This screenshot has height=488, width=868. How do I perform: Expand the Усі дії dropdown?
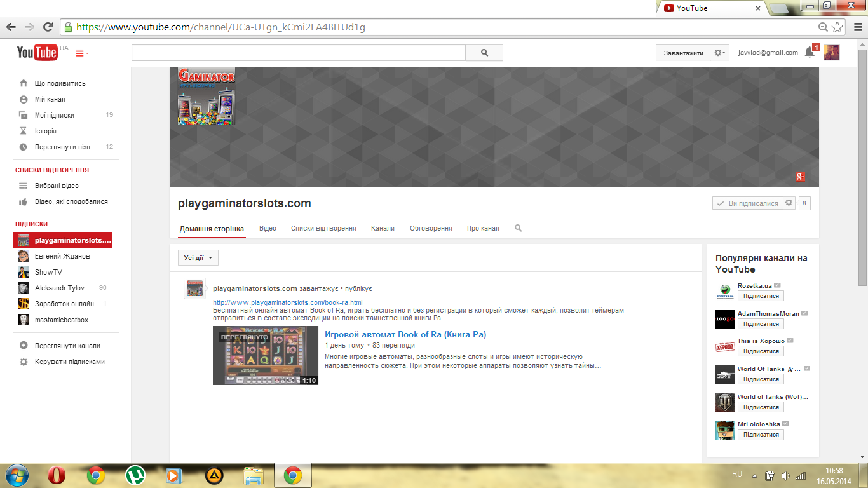pyautogui.click(x=198, y=257)
